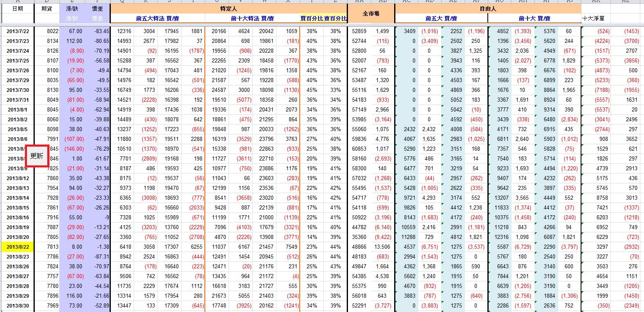
Task: Select the date cell 2013/8/29
Action: (x=18, y=296)
